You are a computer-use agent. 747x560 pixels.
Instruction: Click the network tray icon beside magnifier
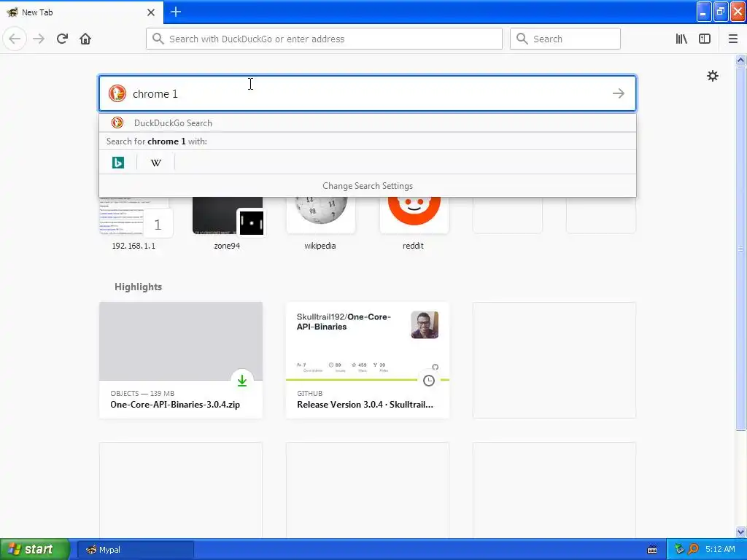pos(679,550)
